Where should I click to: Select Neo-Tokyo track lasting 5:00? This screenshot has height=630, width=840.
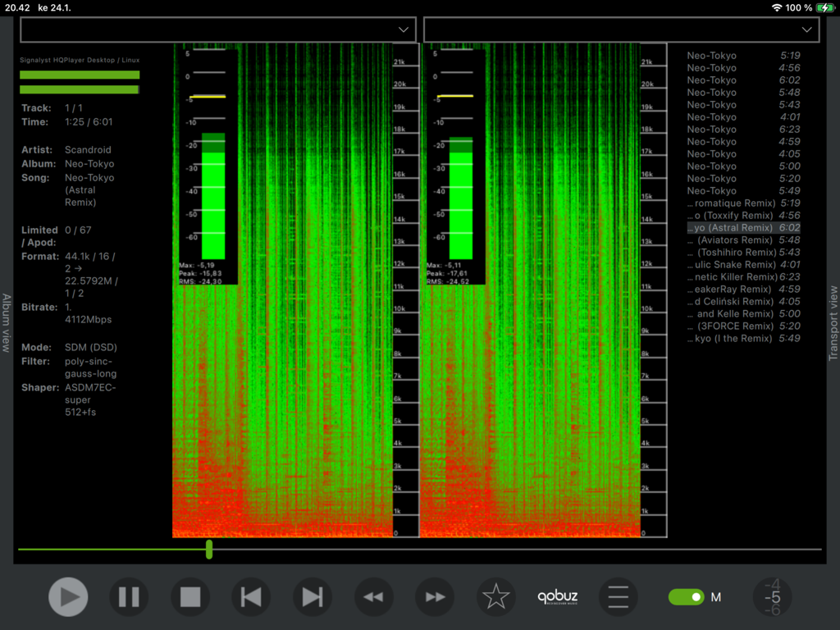click(743, 166)
